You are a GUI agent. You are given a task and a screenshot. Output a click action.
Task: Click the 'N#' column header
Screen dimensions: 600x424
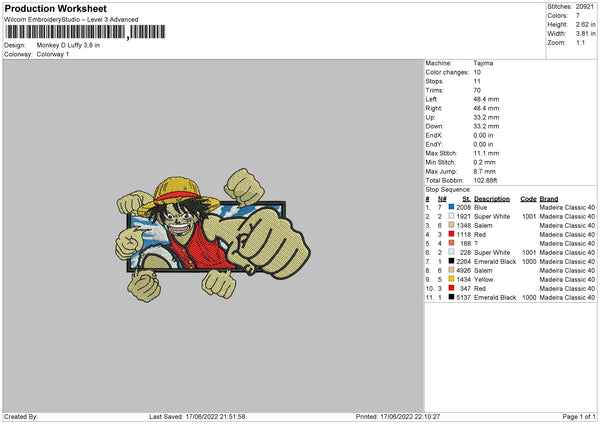pos(442,199)
